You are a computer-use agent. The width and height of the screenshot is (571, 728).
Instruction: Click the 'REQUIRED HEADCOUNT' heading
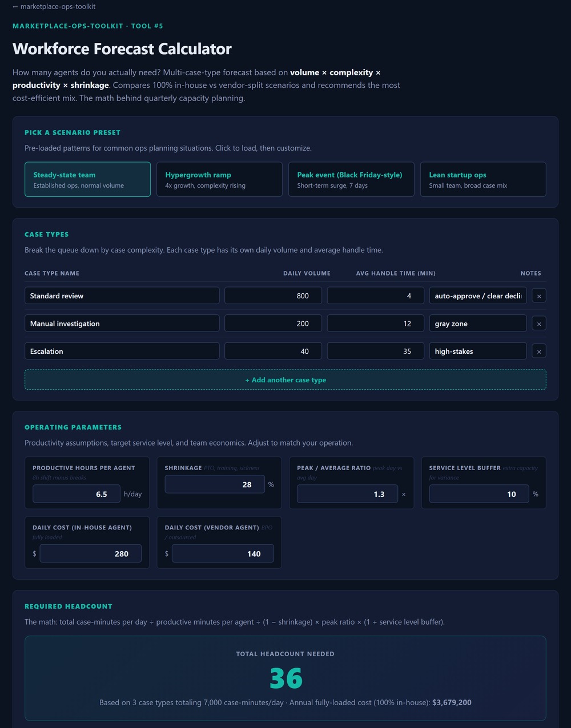click(x=69, y=606)
